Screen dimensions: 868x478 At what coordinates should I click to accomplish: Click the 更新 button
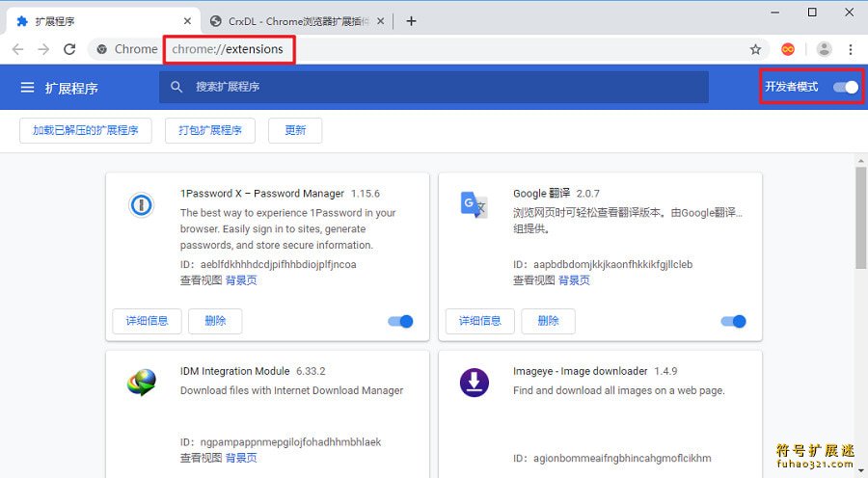295,130
